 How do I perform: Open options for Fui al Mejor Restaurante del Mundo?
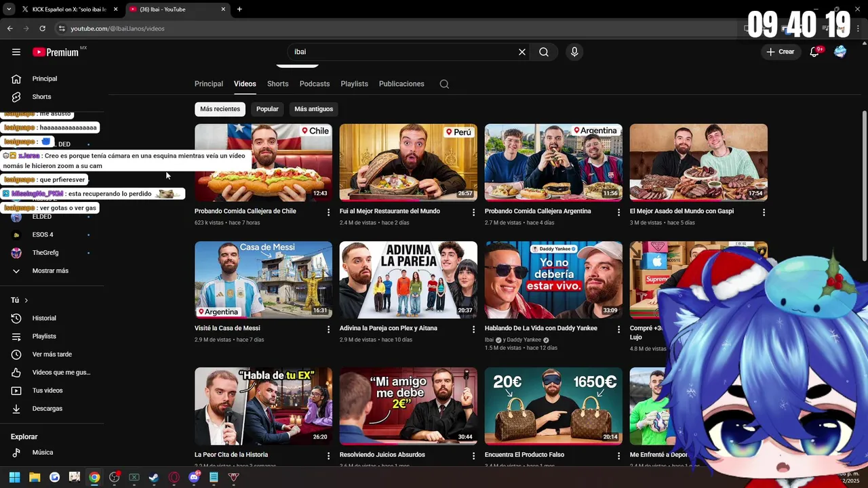click(x=474, y=212)
